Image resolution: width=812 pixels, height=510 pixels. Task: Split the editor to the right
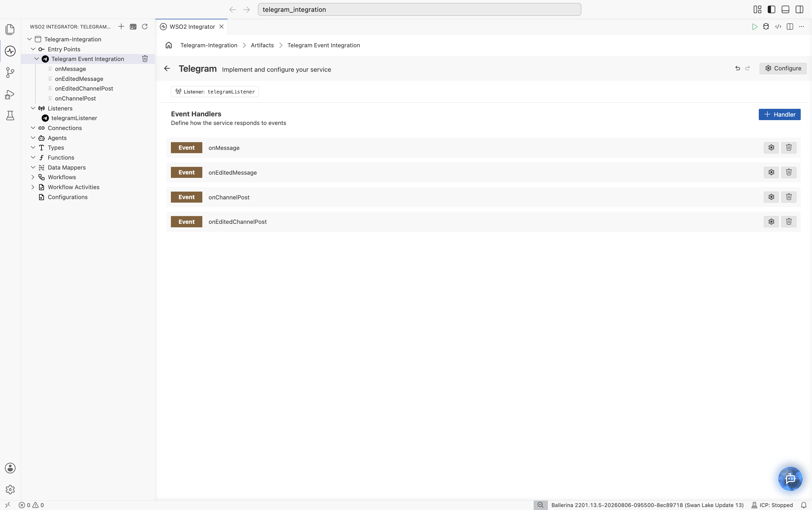(790, 27)
